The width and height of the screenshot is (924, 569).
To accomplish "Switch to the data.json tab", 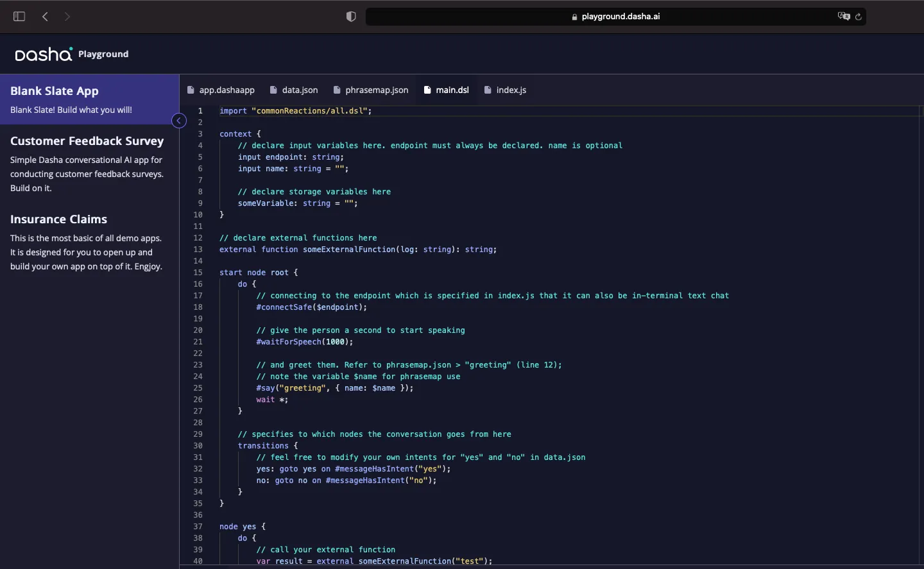I will [294, 90].
